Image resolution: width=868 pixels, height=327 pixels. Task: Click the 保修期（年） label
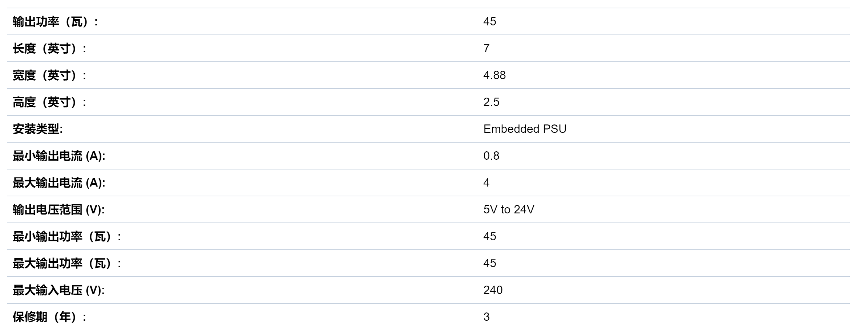point(50,317)
